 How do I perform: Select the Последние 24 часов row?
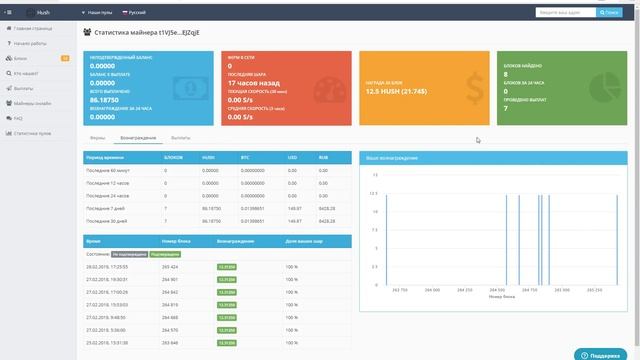click(x=217, y=196)
